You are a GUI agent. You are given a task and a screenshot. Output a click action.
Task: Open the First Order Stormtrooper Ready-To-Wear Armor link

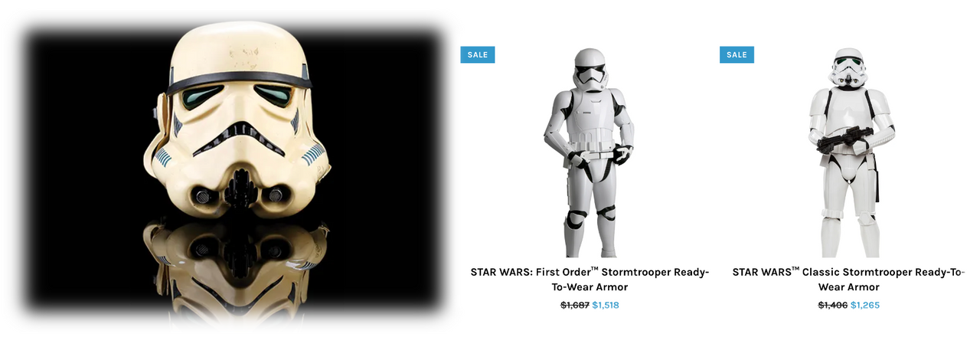[x=590, y=280]
